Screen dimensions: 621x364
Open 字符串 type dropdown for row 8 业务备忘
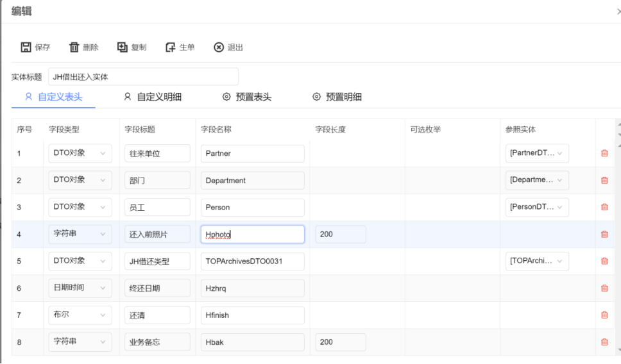click(x=80, y=342)
